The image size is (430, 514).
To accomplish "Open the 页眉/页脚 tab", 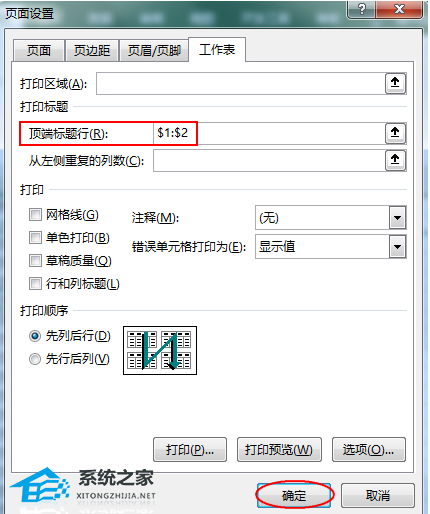I will point(154,50).
